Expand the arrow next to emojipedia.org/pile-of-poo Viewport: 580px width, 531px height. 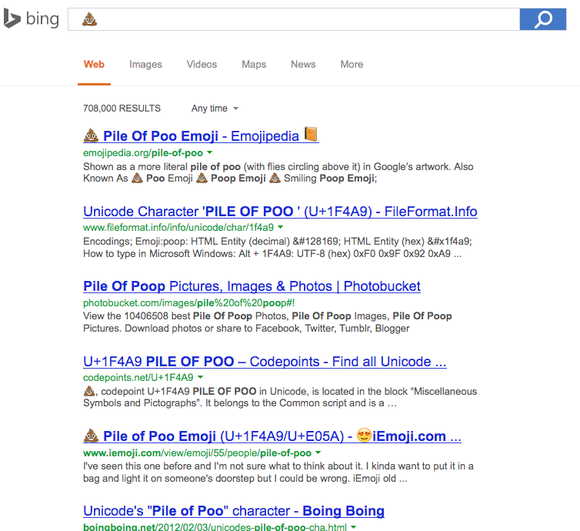(x=209, y=152)
